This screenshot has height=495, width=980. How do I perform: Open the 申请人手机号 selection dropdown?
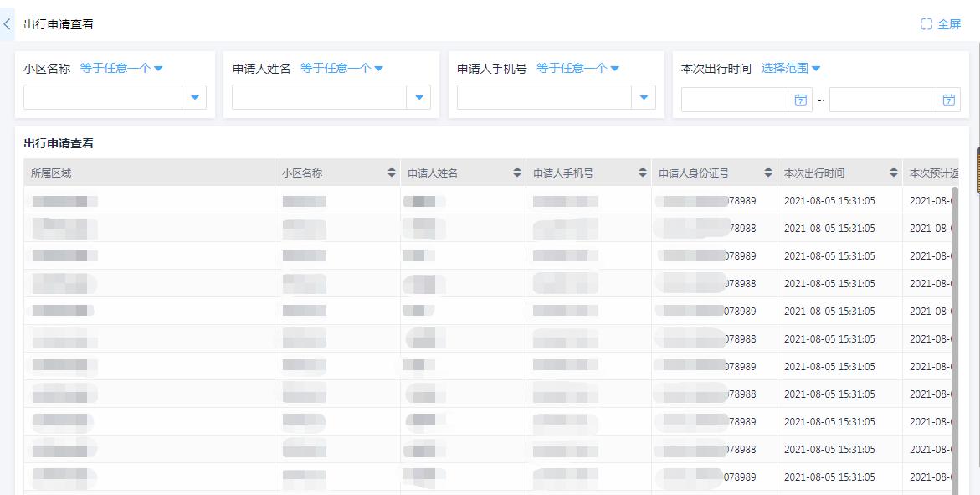644,96
